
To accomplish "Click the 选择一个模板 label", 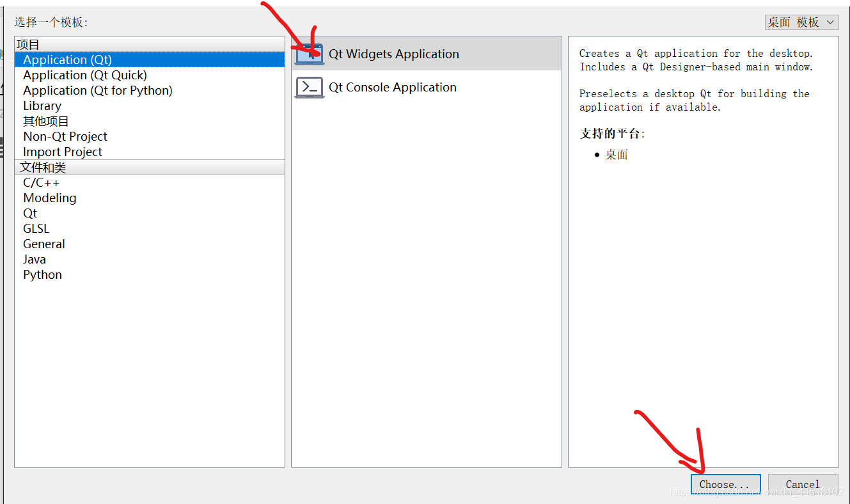I will click(x=51, y=22).
